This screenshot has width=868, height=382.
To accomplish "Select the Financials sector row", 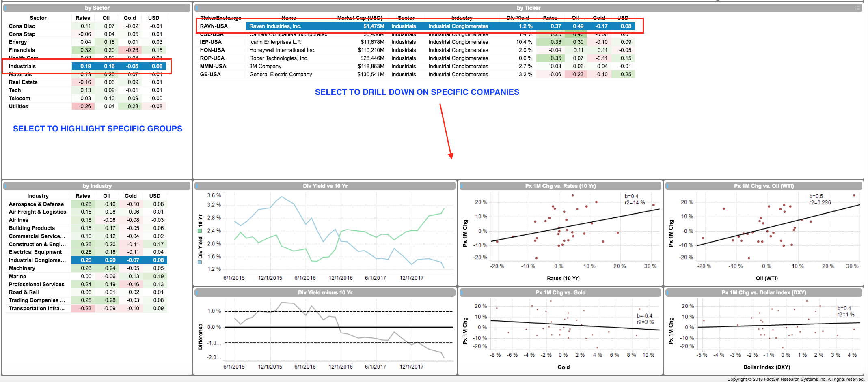I will pyautogui.click(x=86, y=50).
